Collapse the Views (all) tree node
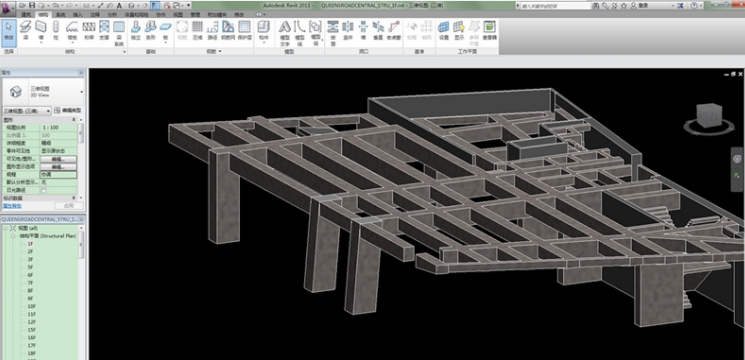The width and height of the screenshot is (745, 360). point(6,228)
